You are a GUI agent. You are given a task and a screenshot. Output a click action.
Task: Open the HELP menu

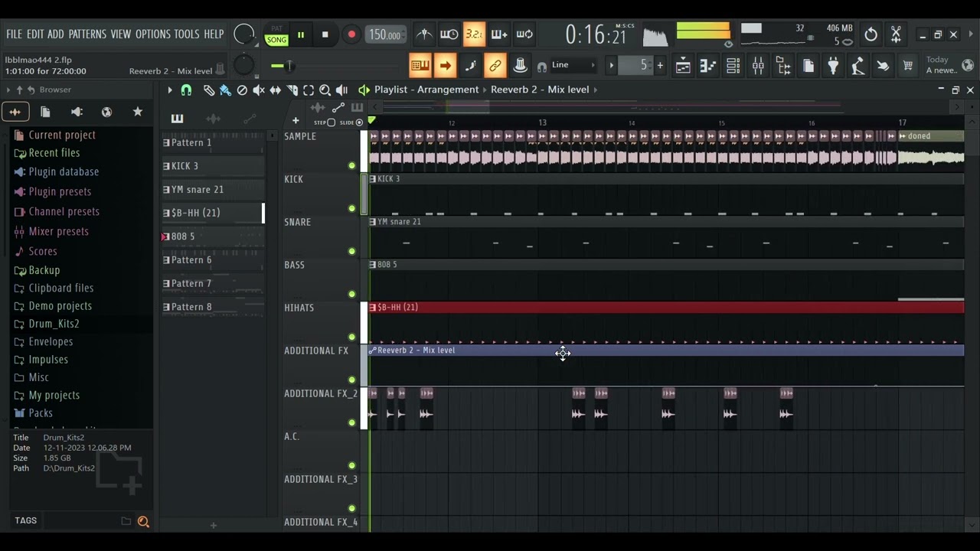point(214,34)
